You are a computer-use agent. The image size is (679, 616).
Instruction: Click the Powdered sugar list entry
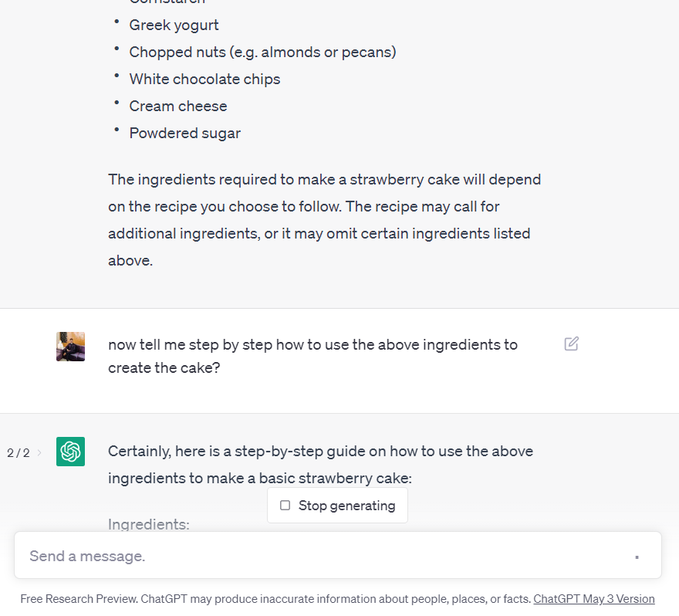(x=185, y=134)
